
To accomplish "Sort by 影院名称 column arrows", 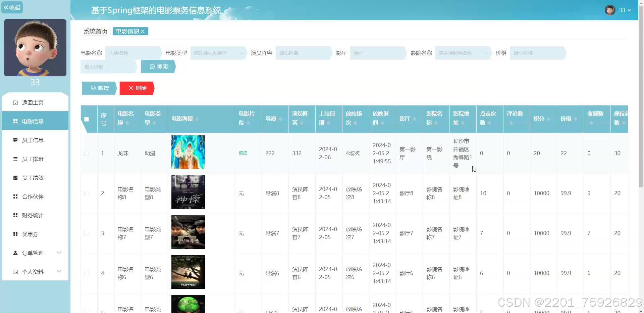I will click(x=436, y=123).
